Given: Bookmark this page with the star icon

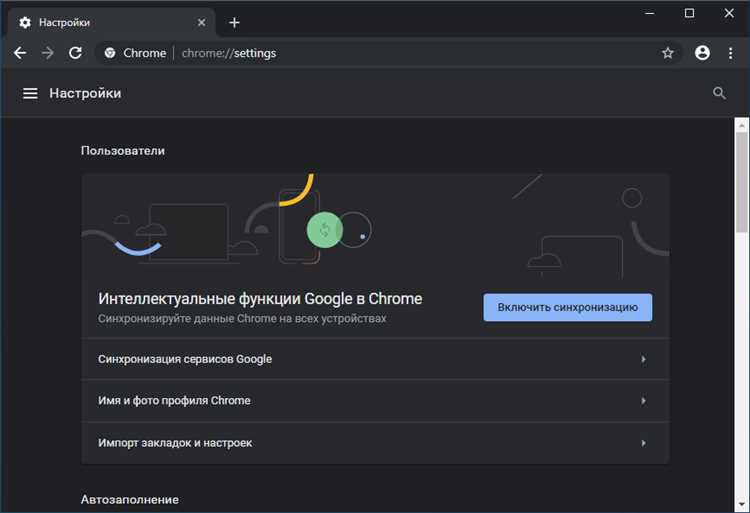Looking at the screenshot, I should (x=668, y=53).
